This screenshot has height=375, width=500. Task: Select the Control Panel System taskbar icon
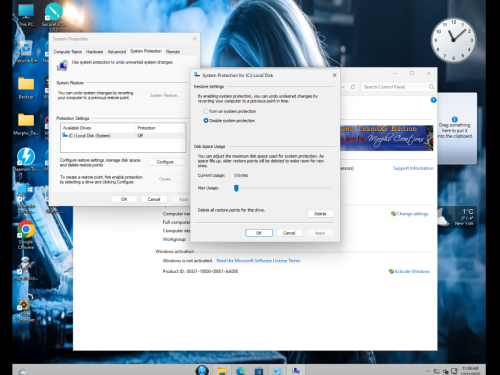[x=277, y=371]
